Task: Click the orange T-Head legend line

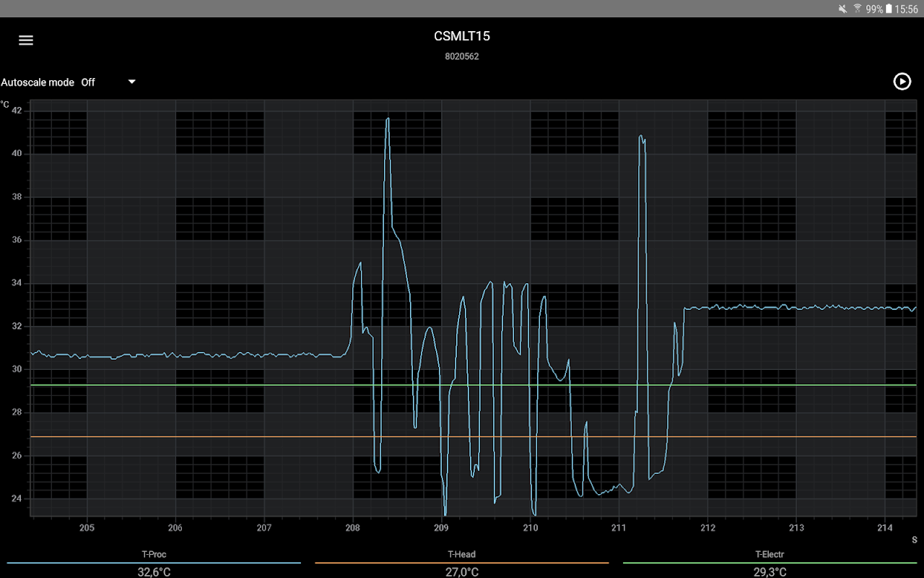Action: [x=462, y=563]
